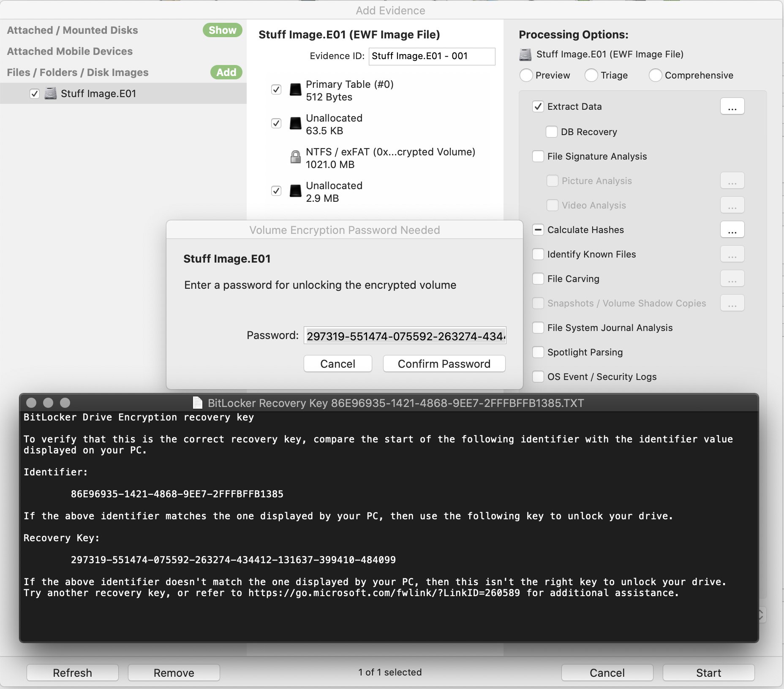784x689 pixels.
Task: Enable the DB Recovery checkbox
Action: pos(552,132)
